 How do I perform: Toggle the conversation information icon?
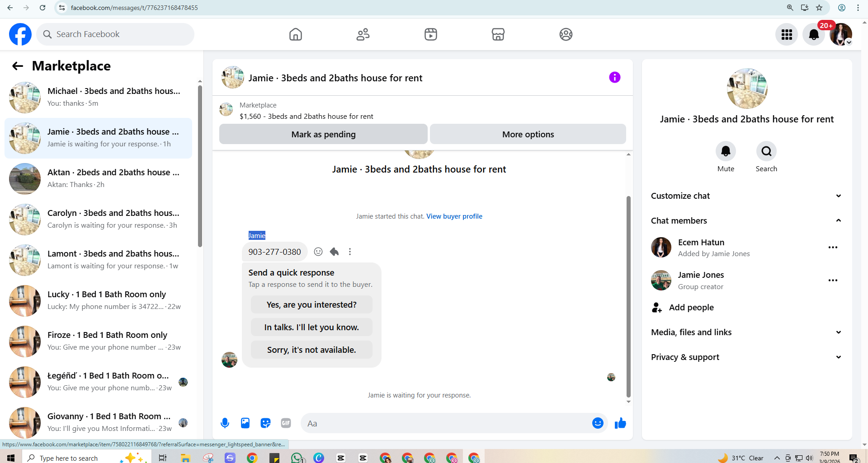click(x=615, y=77)
